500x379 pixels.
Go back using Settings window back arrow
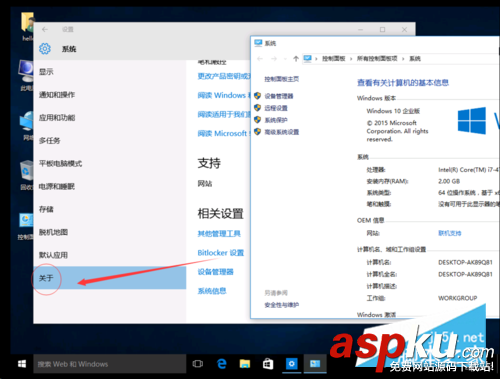click(45, 29)
